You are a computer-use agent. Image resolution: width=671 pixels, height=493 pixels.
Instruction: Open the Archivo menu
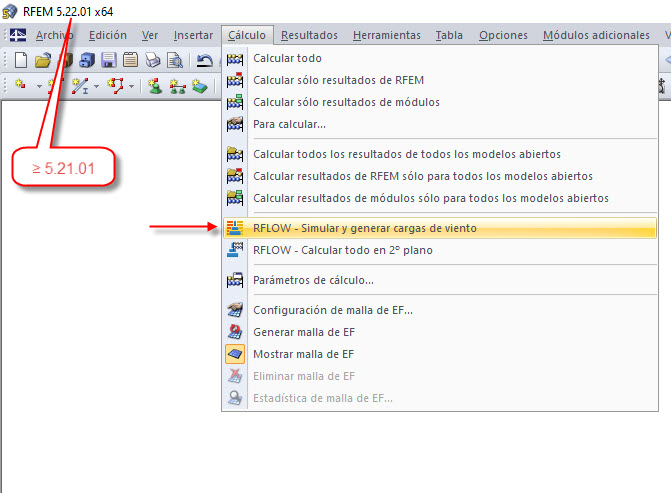54,35
